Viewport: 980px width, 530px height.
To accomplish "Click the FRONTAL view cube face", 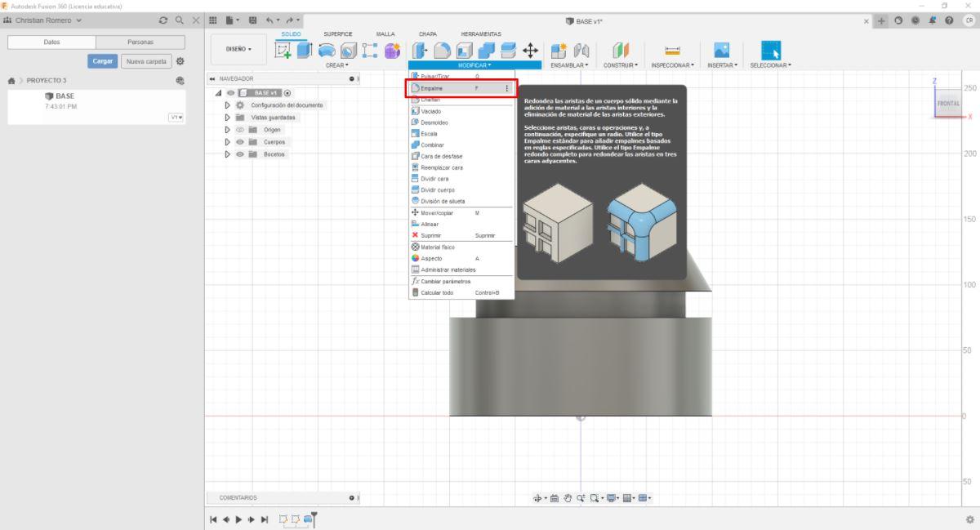I will 948,104.
